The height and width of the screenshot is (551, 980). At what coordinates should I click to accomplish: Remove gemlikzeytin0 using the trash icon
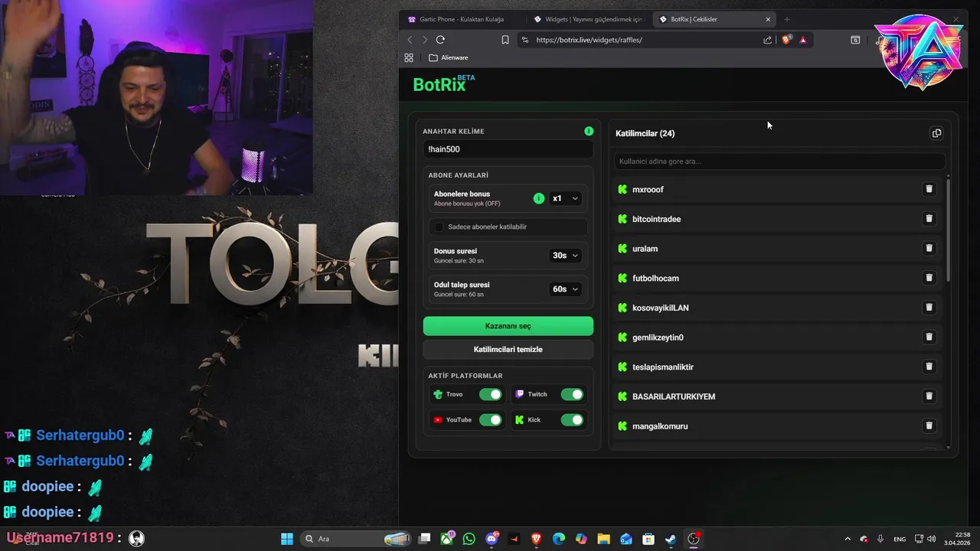pyautogui.click(x=929, y=337)
